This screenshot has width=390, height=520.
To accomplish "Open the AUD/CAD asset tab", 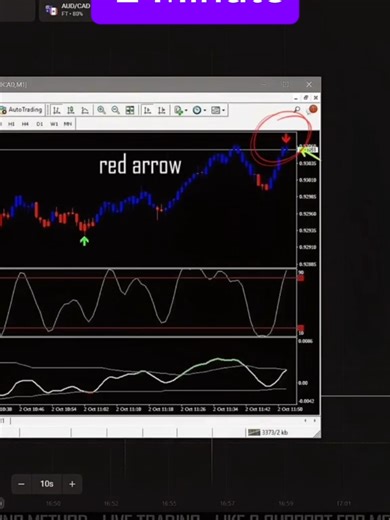I will 66,10.
